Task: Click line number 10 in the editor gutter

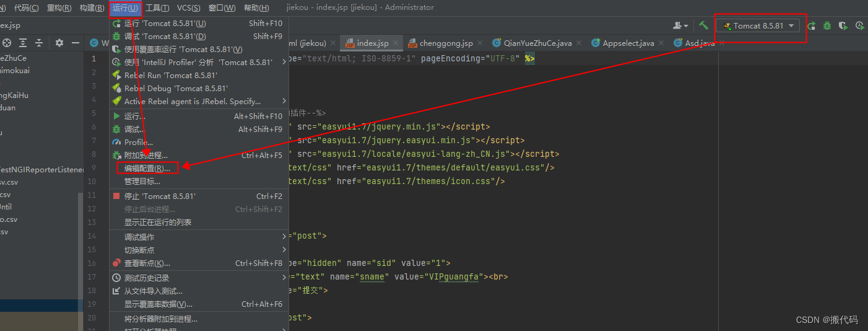Action: point(92,182)
